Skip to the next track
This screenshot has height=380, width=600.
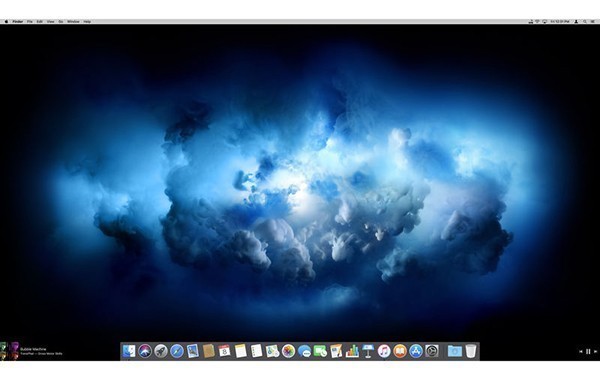pyautogui.click(x=595, y=351)
